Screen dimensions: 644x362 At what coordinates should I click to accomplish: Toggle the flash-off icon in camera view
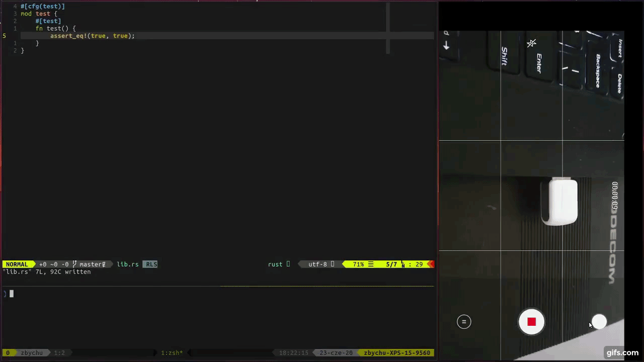[531, 44]
